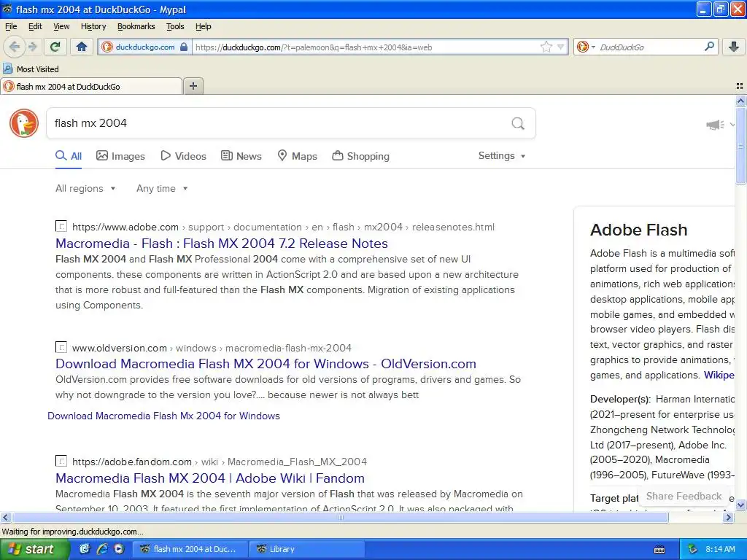Open Windows Media Player quick launch icon
Screen dimensions: 747x560
point(119,548)
